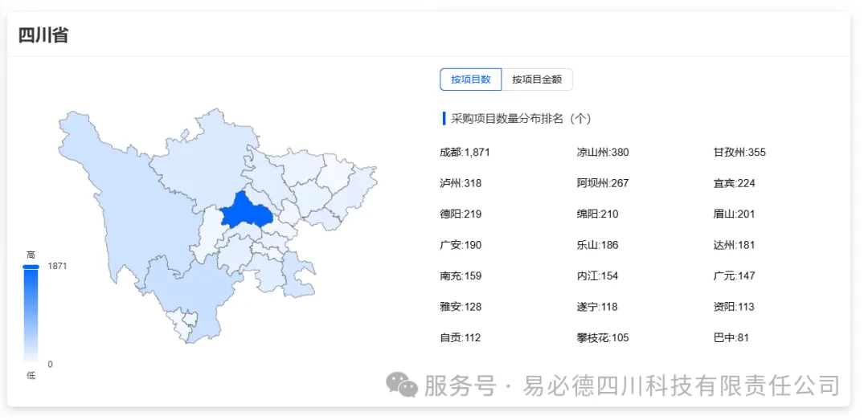Select the 广安:190 ranking entry
Viewport: 868px width, 420px height.
point(461,245)
